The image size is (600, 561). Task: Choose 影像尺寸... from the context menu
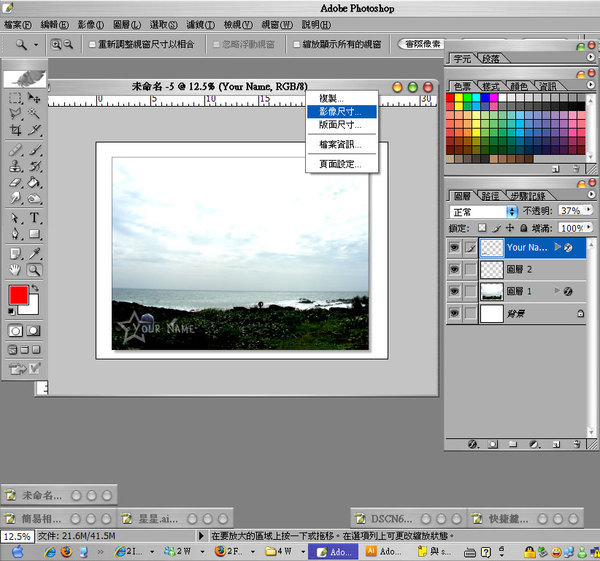click(341, 112)
